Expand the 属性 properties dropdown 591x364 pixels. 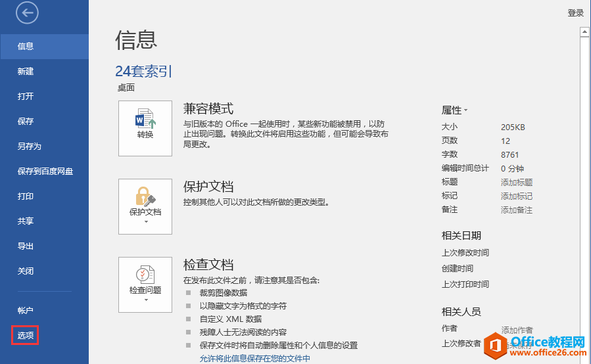tap(454, 110)
